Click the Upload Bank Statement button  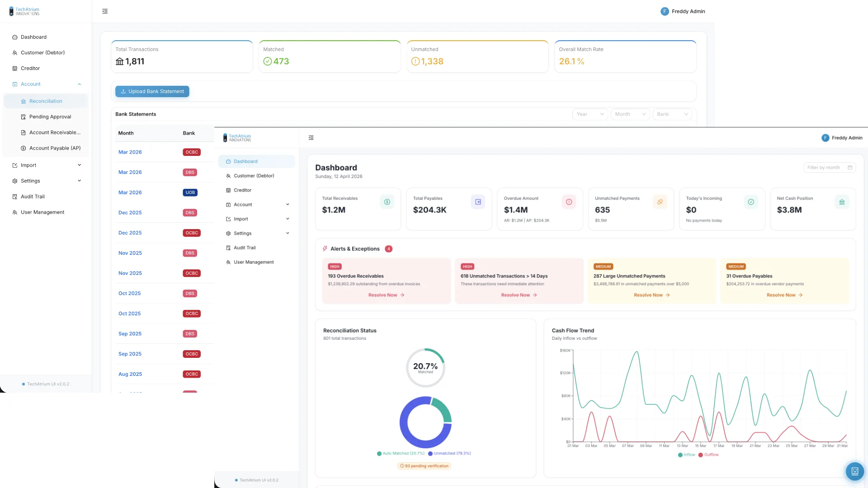pyautogui.click(x=152, y=91)
